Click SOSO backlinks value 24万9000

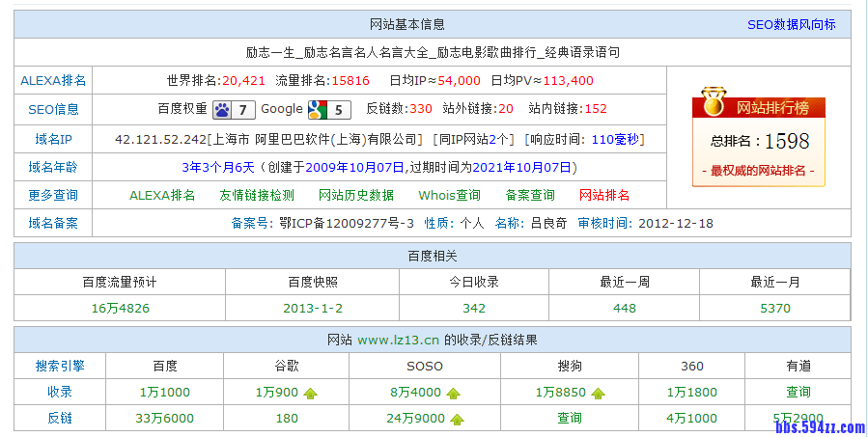click(416, 419)
